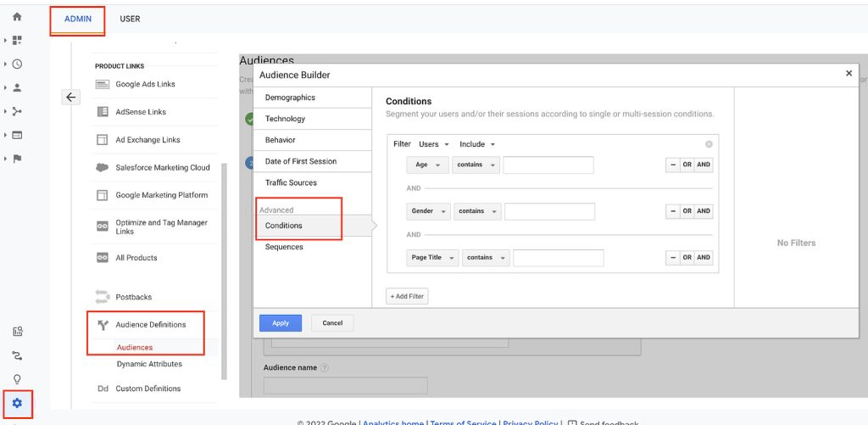This screenshot has width=868, height=425.
Task: Click the Page Title value input field
Action: click(x=558, y=258)
